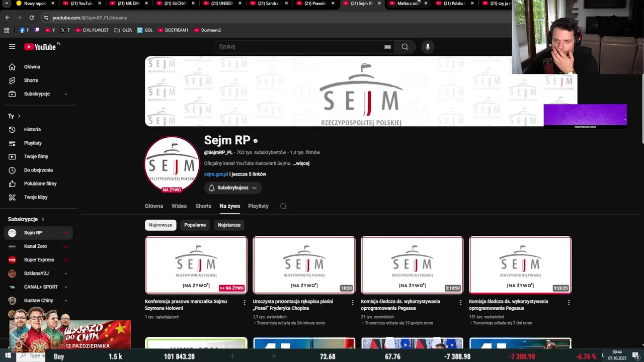Open options menu for Konferencja prasowa video
644x362 pixels.
245,302
